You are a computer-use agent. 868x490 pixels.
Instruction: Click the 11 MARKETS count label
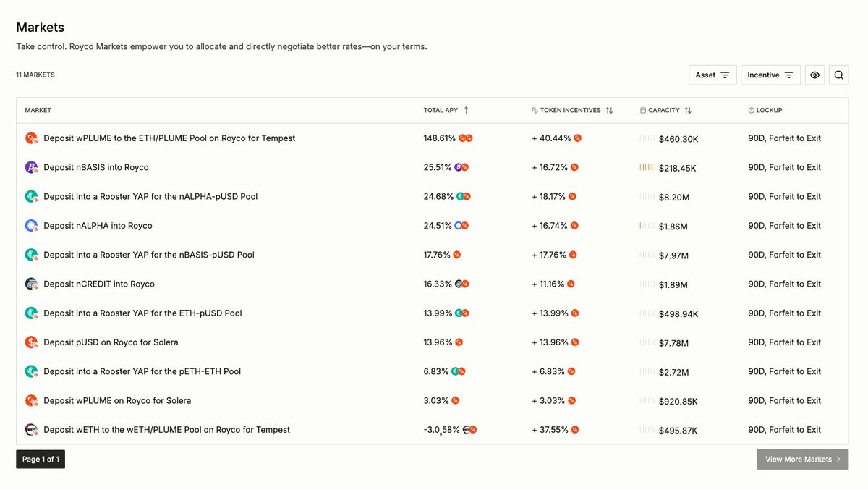35,75
